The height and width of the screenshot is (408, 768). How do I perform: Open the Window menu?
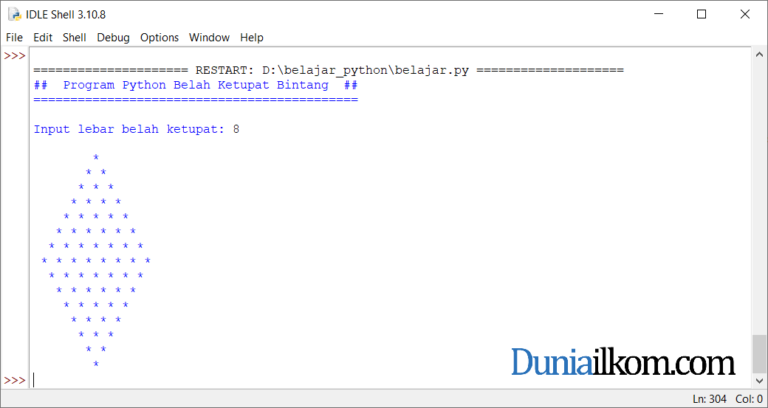click(209, 38)
